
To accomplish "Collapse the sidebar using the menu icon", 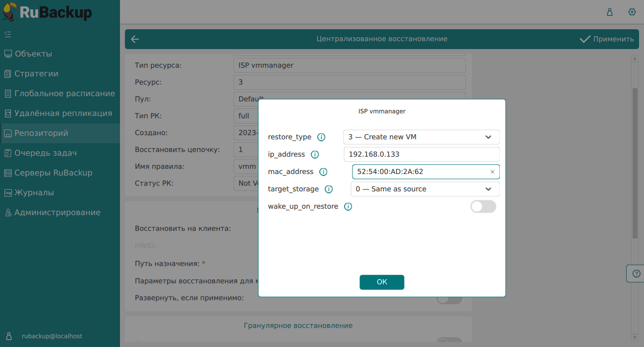I will point(7,34).
